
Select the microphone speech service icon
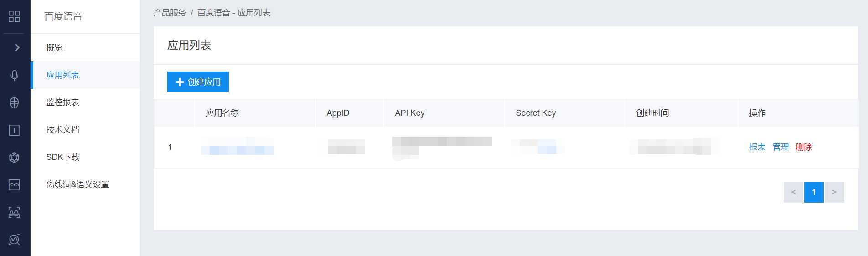coord(15,75)
